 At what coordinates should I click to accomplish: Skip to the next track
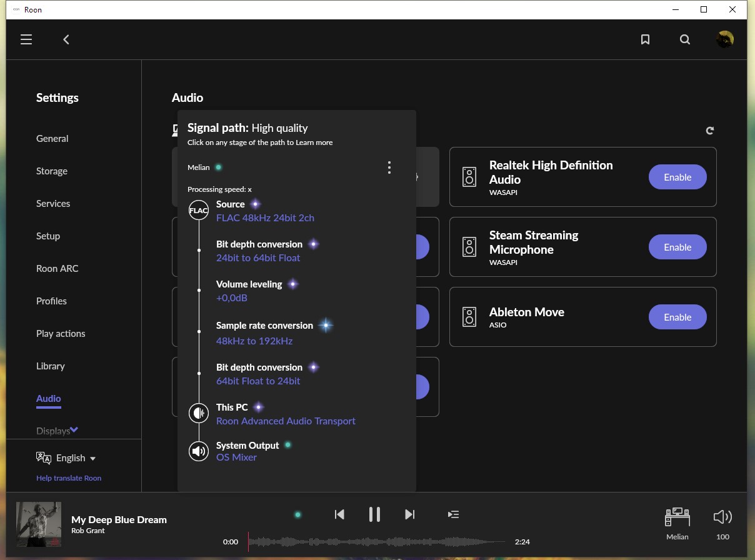coord(410,514)
